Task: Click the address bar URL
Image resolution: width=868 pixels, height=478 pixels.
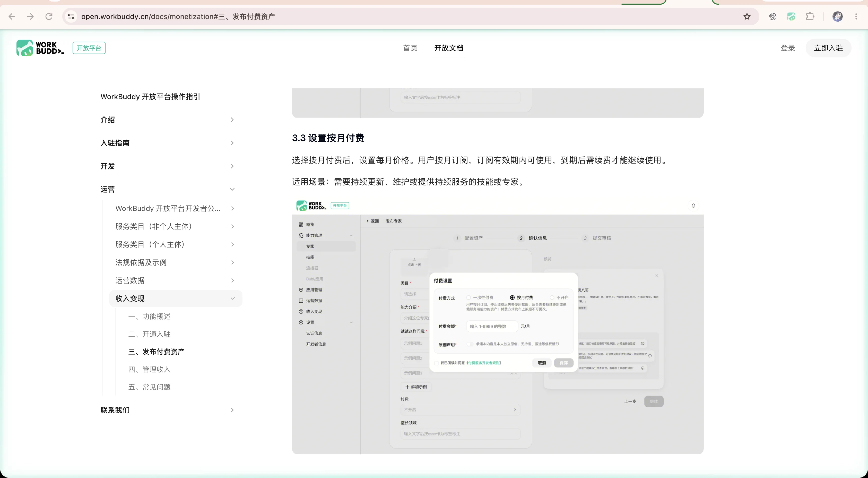Action: pyautogui.click(x=178, y=16)
